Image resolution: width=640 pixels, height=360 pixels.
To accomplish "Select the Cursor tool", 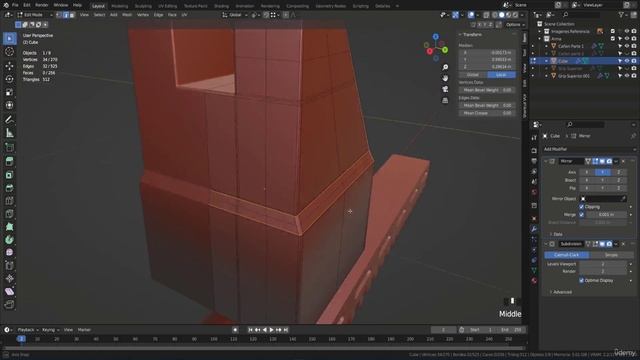I will click(x=9, y=52).
